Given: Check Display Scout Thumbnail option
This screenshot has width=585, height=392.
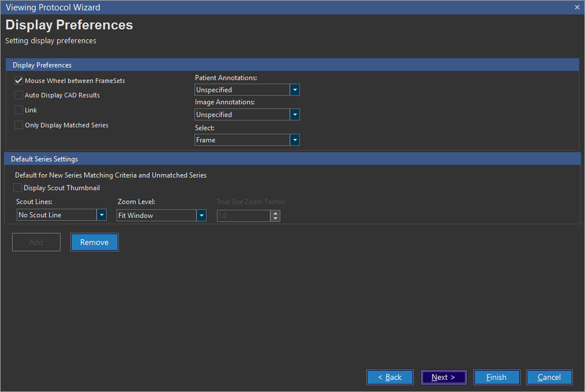Looking at the screenshot, I should pyautogui.click(x=18, y=188).
